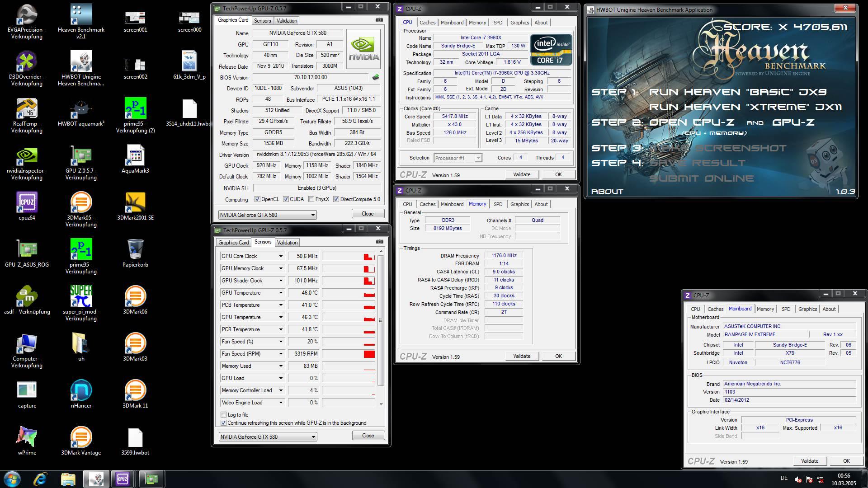This screenshot has width=868, height=488.
Task: Click the Fan Speed (RPM) red graph bar
Action: coord(369,354)
